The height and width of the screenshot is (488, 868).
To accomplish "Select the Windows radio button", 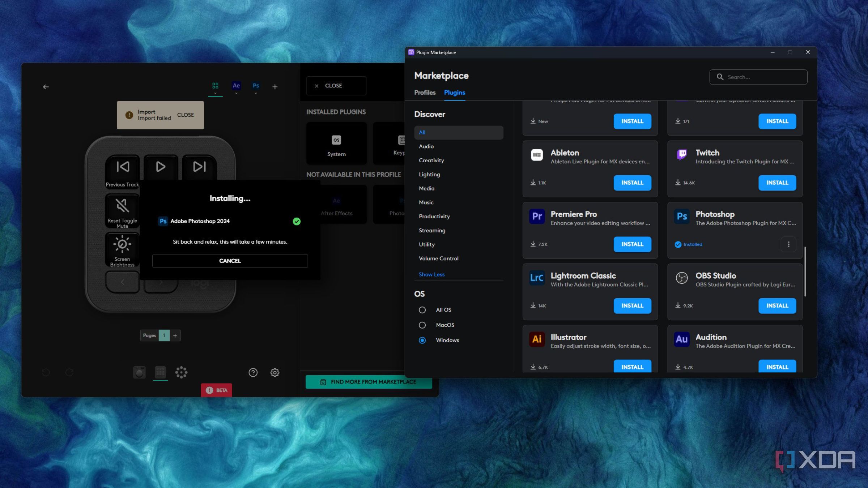I will [x=422, y=340].
